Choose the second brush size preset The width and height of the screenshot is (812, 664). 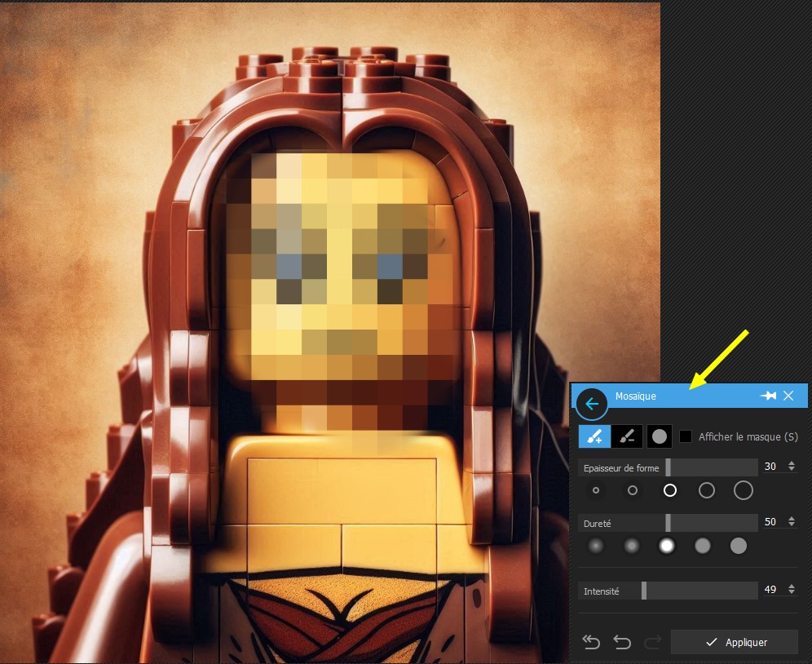(x=633, y=490)
